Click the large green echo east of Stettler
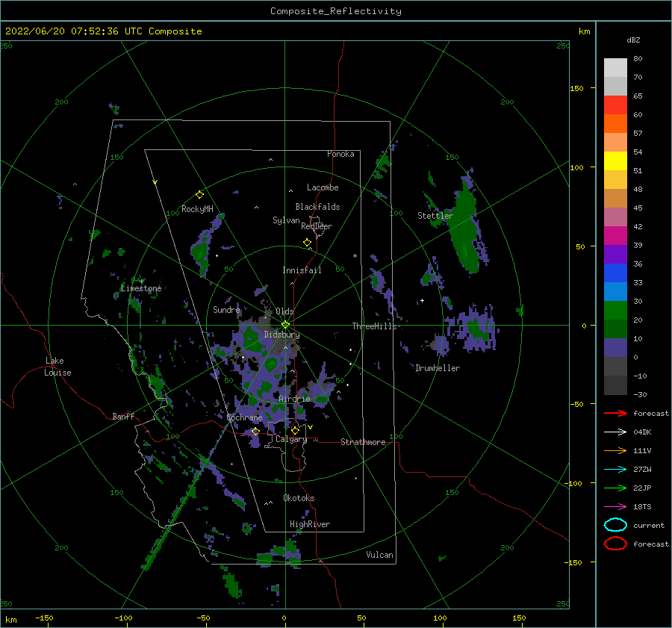 coord(465,227)
